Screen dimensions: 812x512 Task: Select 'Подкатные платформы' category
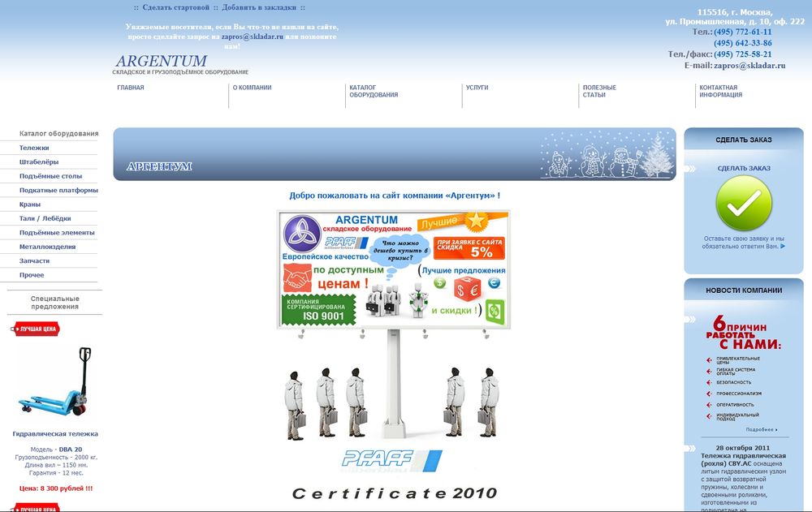(58, 190)
